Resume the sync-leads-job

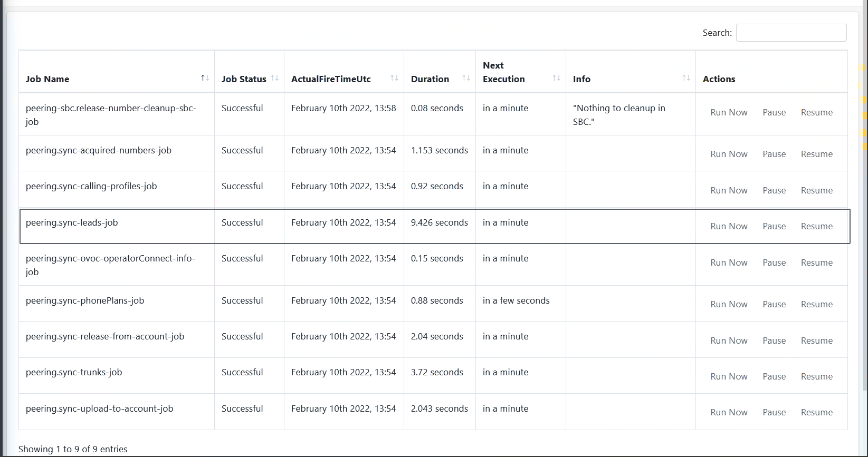coord(817,226)
